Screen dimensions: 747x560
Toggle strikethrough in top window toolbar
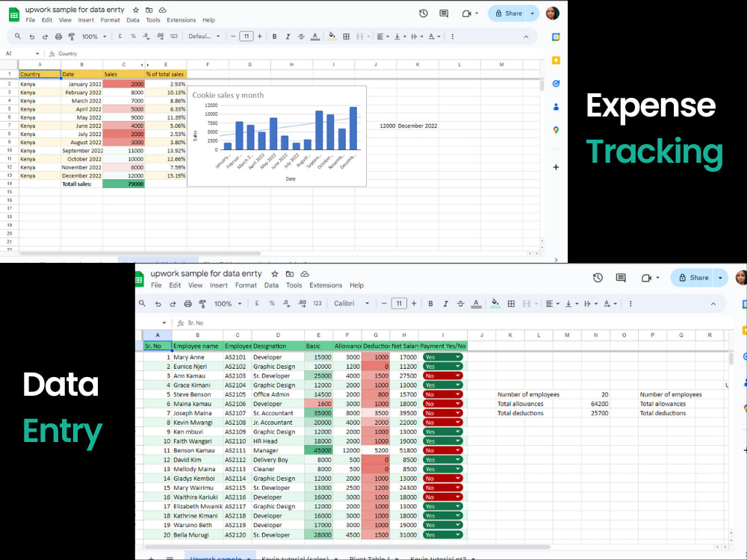[301, 36]
